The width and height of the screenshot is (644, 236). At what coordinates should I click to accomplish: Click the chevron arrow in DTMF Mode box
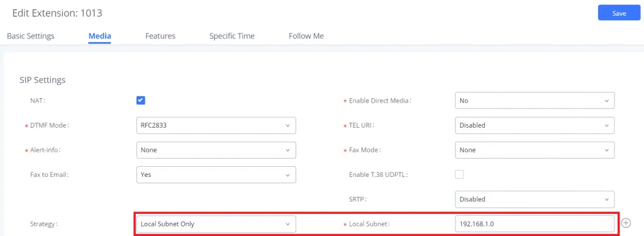tap(287, 125)
